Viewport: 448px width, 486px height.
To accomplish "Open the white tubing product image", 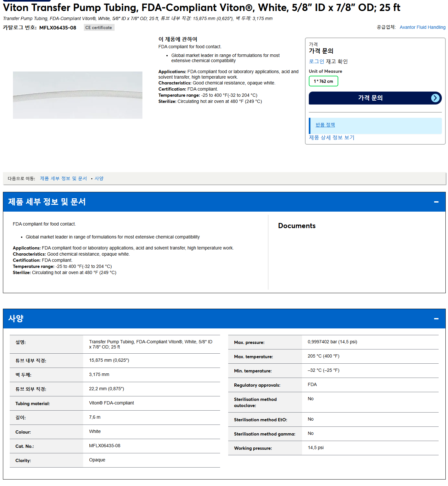I will point(78,95).
